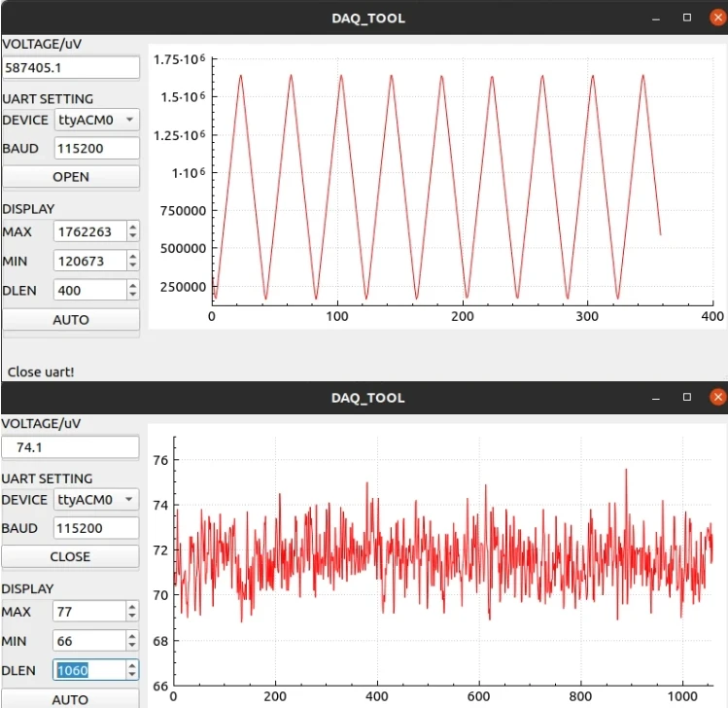Close the bottom DAQ_TOOL window
This screenshot has width=728, height=708.
(x=717, y=397)
